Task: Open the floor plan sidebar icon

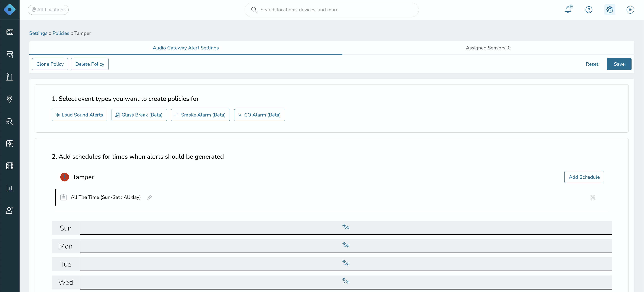Action: pos(10,144)
